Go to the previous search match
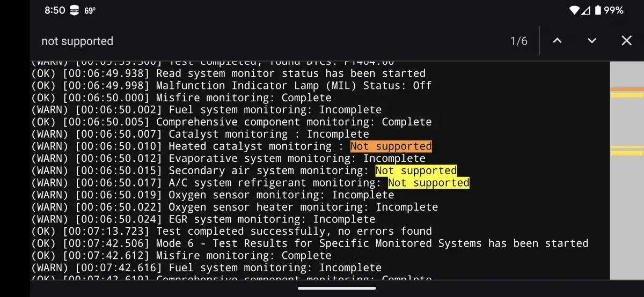644x297 pixels. click(x=557, y=41)
